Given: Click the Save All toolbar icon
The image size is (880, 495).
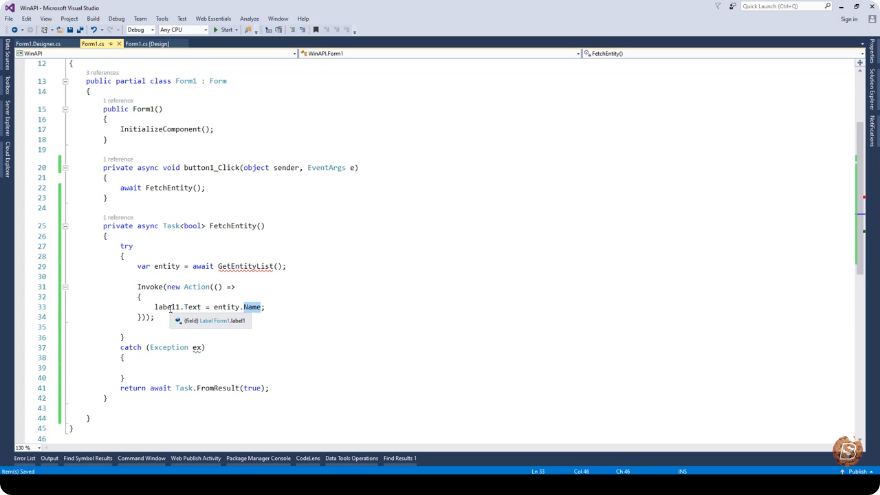Looking at the screenshot, I should coord(80,30).
